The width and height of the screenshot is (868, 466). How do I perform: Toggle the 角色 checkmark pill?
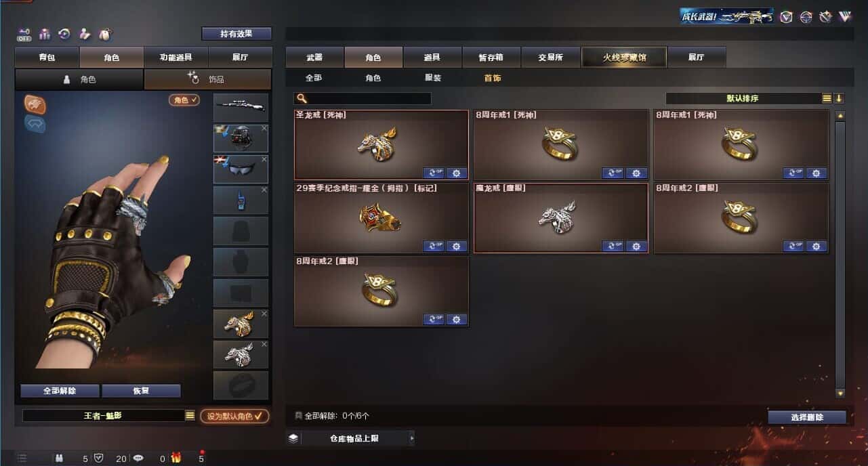tap(184, 100)
